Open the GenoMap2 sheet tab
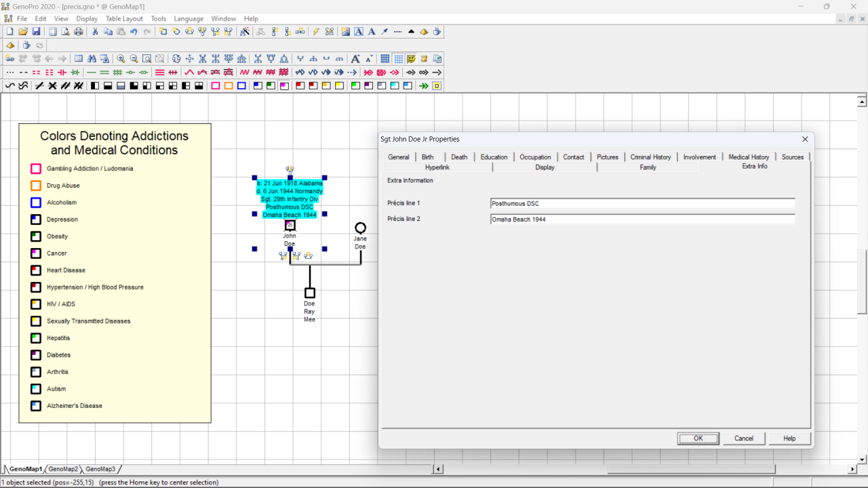This screenshot has width=868, height=488. pos(62,469)
